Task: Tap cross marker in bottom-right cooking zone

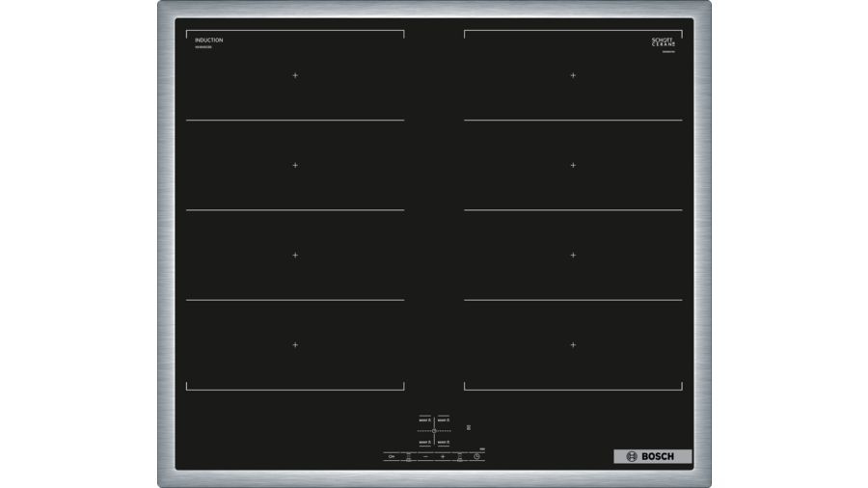Action: click(x=573, y=344)
